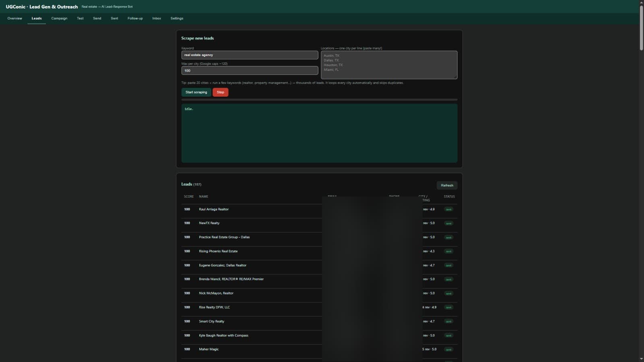The height and width of the screenshot is (362, 644).
Task: Open the Test tab
Action: pos(80,19)
